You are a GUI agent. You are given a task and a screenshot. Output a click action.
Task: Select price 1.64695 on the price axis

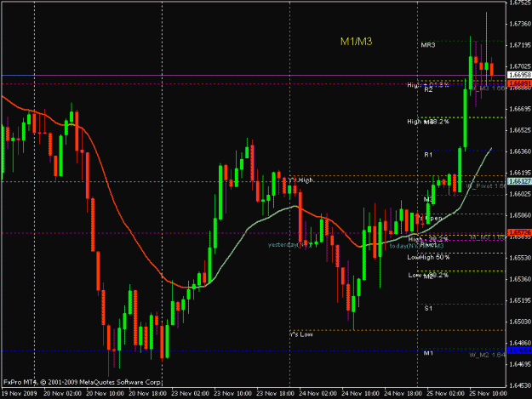[520, 364]
